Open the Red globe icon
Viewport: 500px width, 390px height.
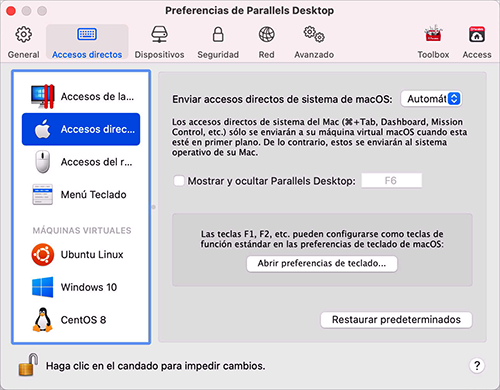pyautogui.click(x=266, y=34)
